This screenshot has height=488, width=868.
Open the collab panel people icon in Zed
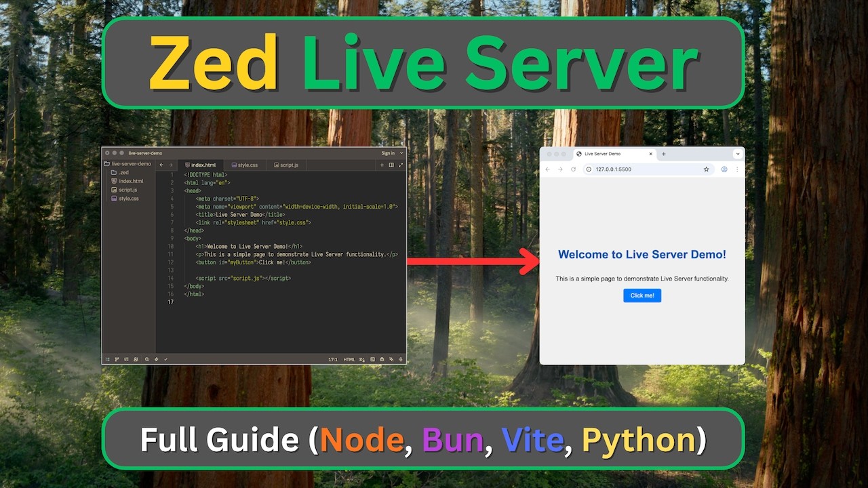click(136, 359)
